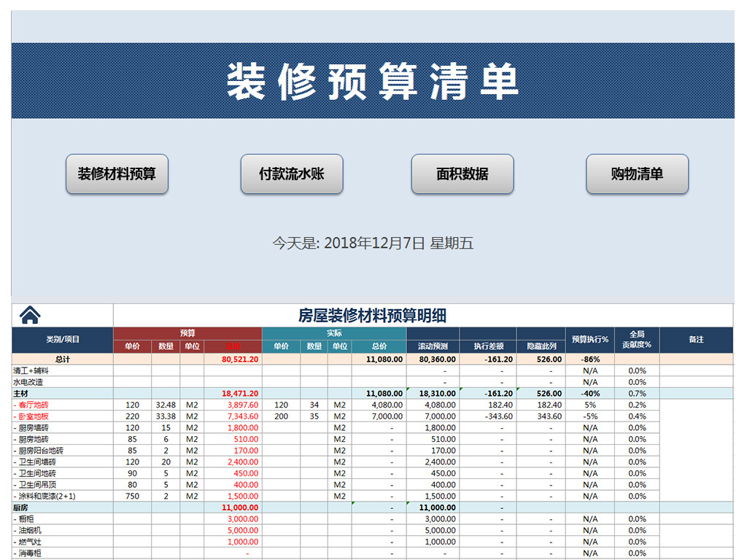747x560 pixels.
Task: Click the teal 实际 group header
Action: (x=334, y=333)
